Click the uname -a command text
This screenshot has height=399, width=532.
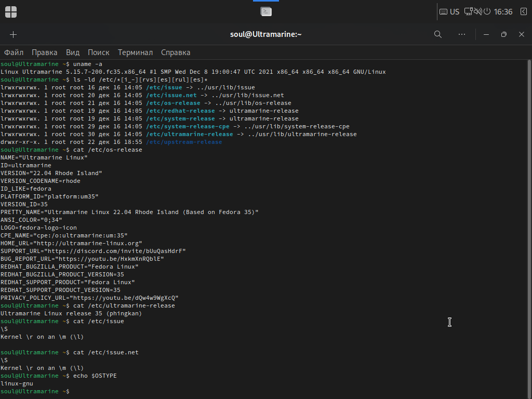87,64
